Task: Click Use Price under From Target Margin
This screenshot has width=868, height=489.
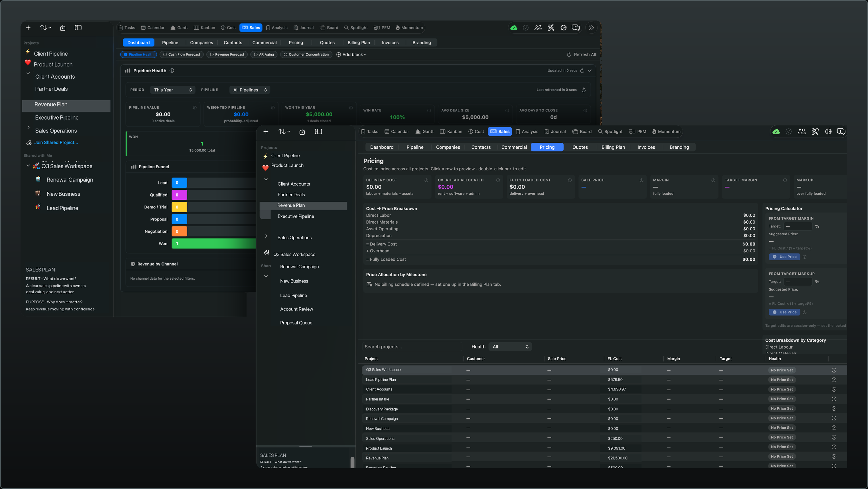Action: point(784,257)
